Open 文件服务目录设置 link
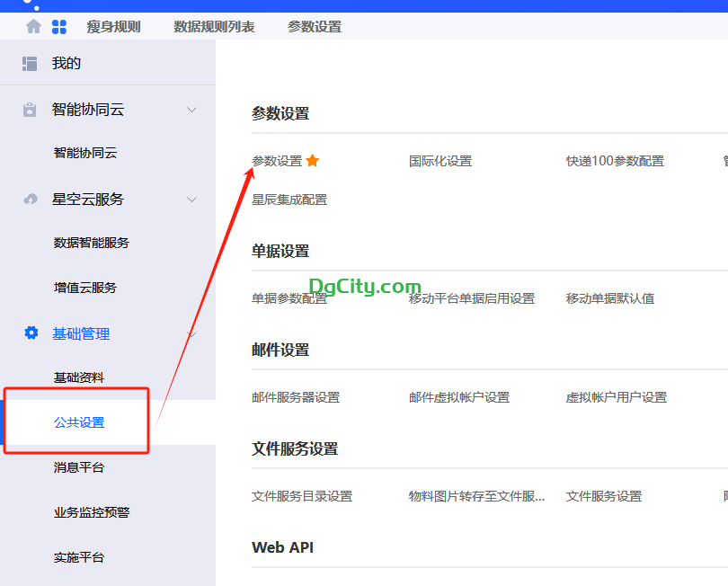Viewport: 728px width, 586px height. point(302,496)
